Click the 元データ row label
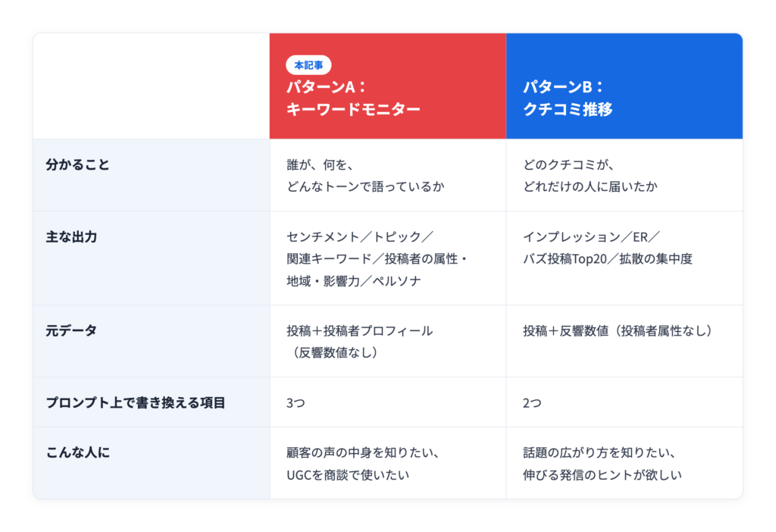776x532 pixels. pos(71,330)
